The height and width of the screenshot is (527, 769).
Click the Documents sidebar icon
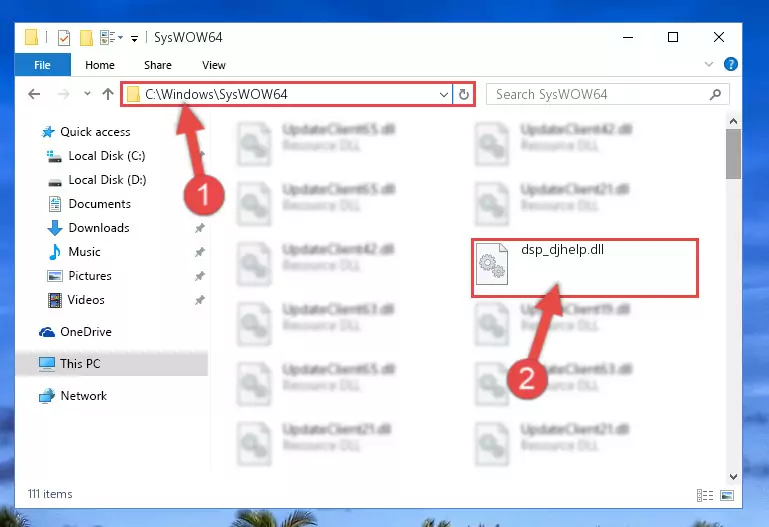pos(54,204)
